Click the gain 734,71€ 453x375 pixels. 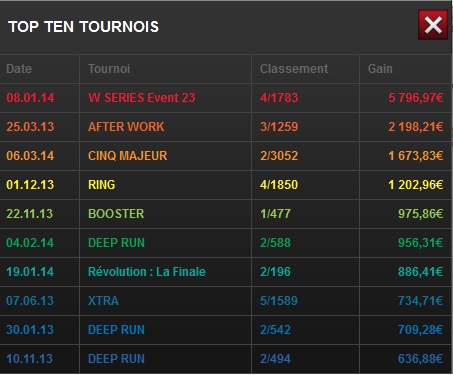pos(420,301)
